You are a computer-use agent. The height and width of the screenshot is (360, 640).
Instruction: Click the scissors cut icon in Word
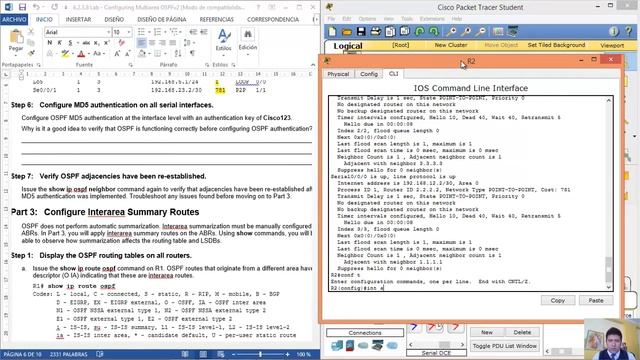click(x=31, y=32)
